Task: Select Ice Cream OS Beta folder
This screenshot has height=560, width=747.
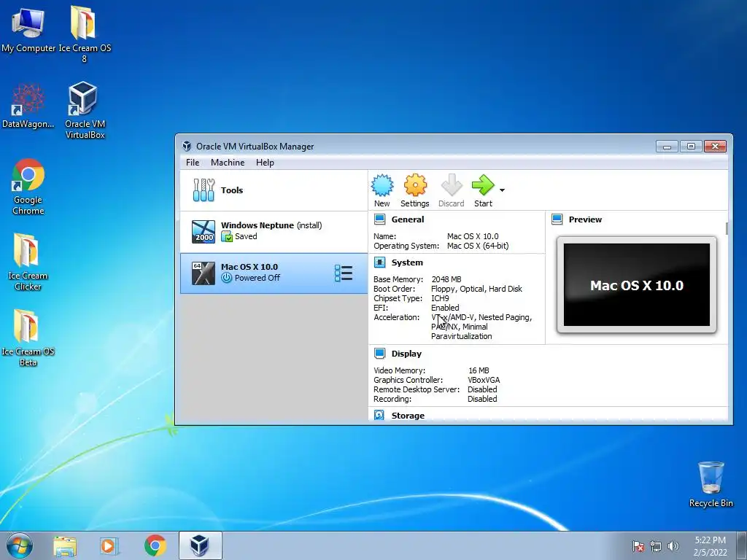Action: [28, 338]
